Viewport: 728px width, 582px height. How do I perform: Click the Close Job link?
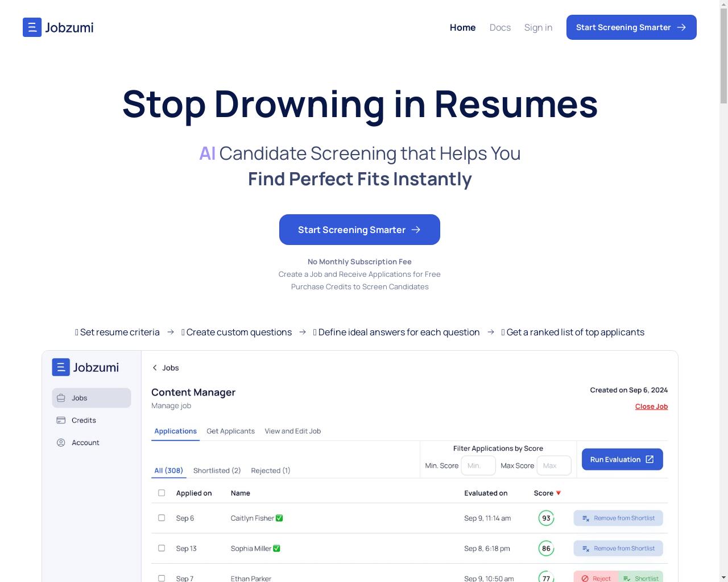tap(651, 406)
